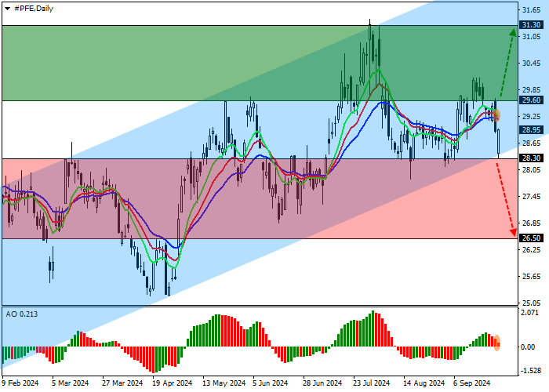Click the 13 May 2024 date label
549x392 pixels.
(x=224, y=383)
